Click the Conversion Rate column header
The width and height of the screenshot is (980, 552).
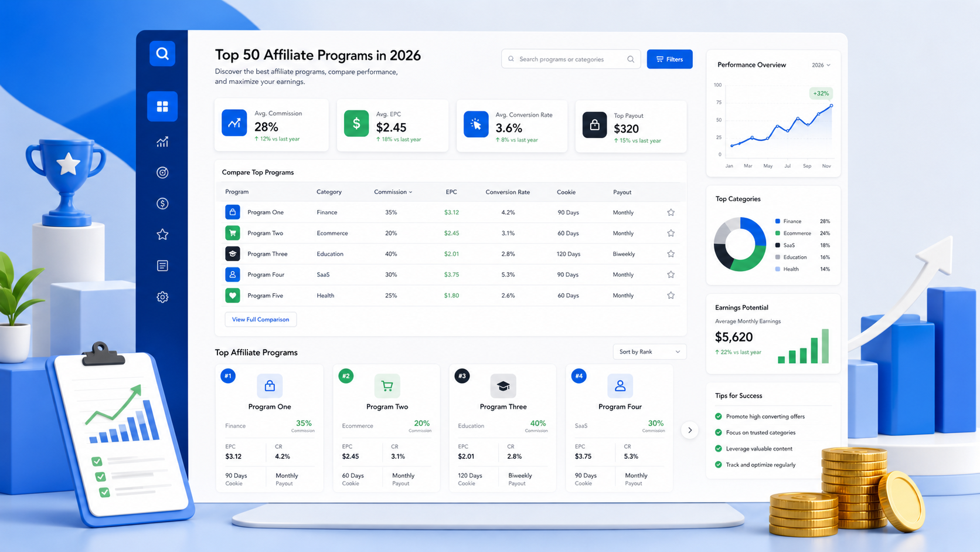click(x=508, y=192)
